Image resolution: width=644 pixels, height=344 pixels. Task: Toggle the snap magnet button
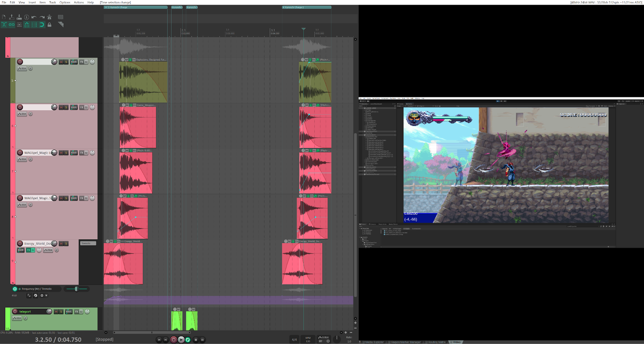[42, 25]
